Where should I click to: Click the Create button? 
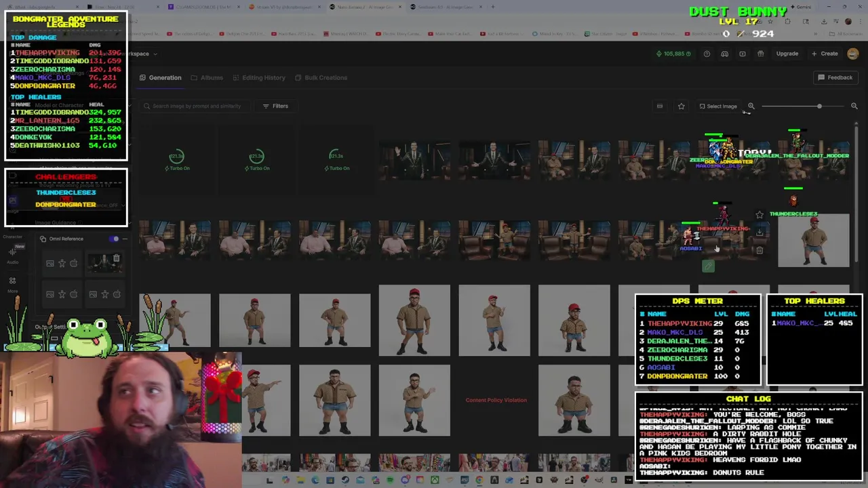[x=825, y=54]
